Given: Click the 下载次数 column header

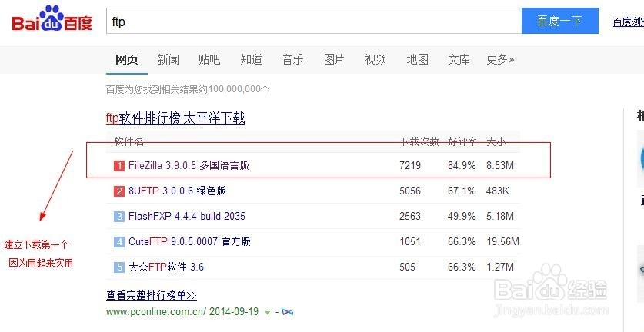Looking at the screenshot, I should point(419,141).
